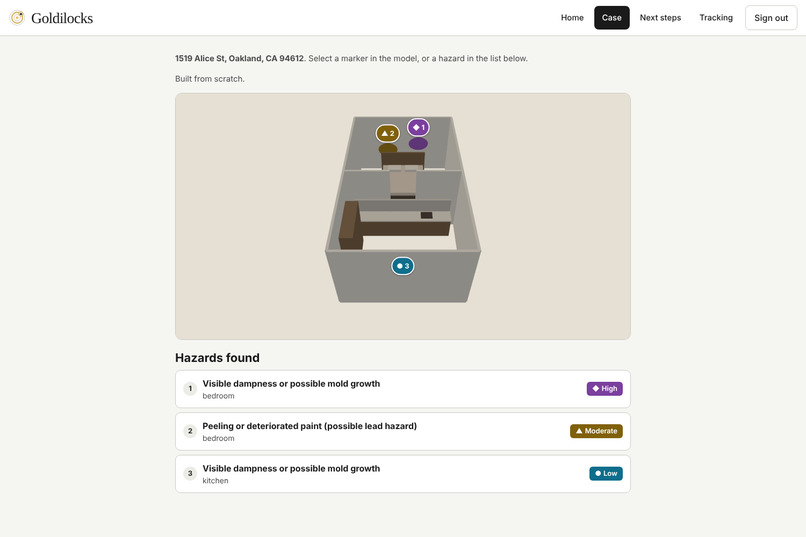Open hazard 1 bedroom mold growth row
This screenshot has width=806, height=537.
[403, 389]
